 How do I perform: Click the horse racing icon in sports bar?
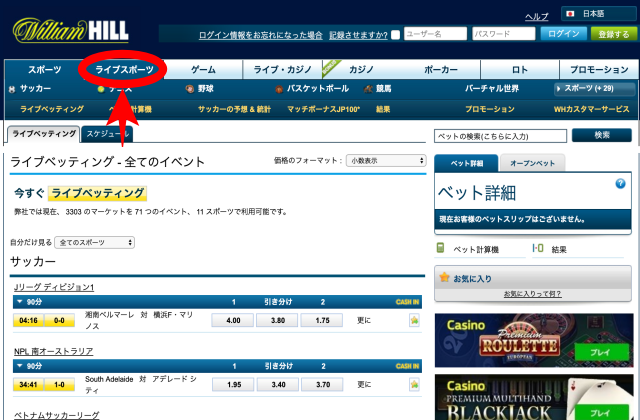tap(369, 89)
